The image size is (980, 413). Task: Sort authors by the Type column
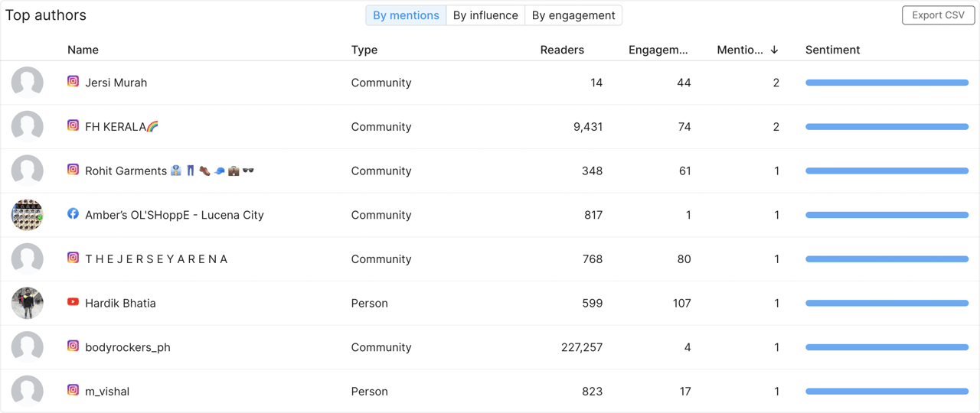click(364, 50)
